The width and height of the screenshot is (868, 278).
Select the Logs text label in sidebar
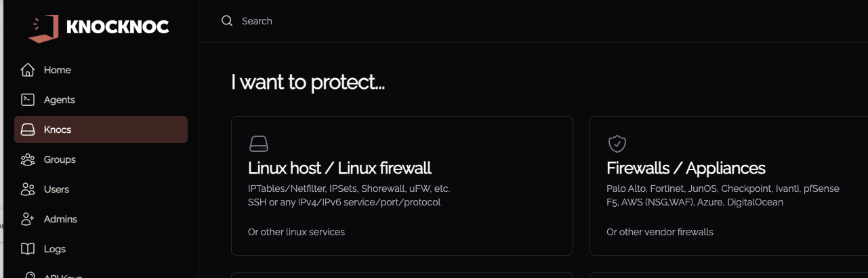pos(55,249)
